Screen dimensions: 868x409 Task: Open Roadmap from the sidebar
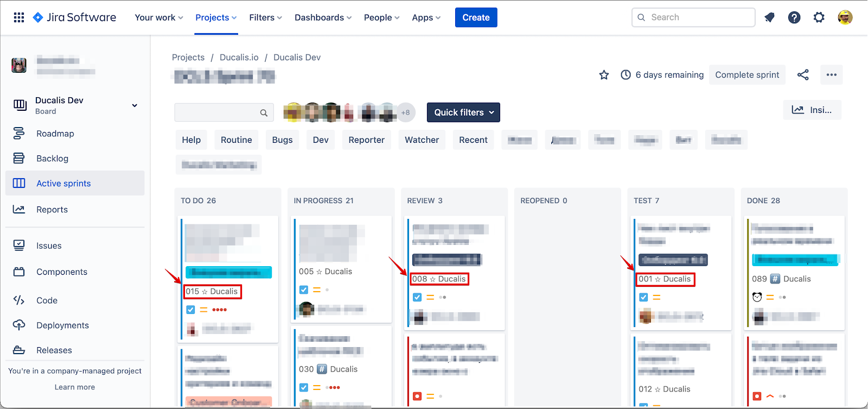(55, 134)
